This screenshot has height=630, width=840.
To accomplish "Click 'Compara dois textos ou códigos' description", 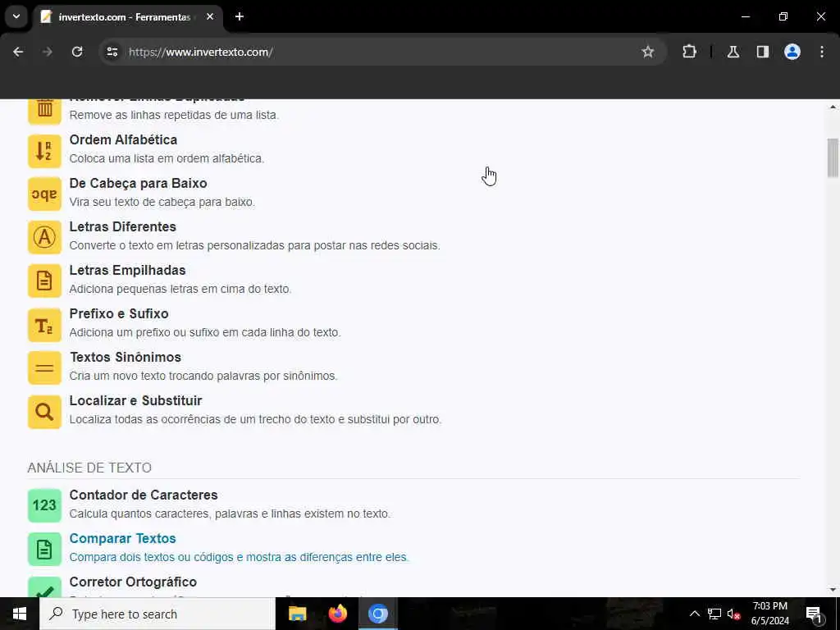I will (239, 557).
